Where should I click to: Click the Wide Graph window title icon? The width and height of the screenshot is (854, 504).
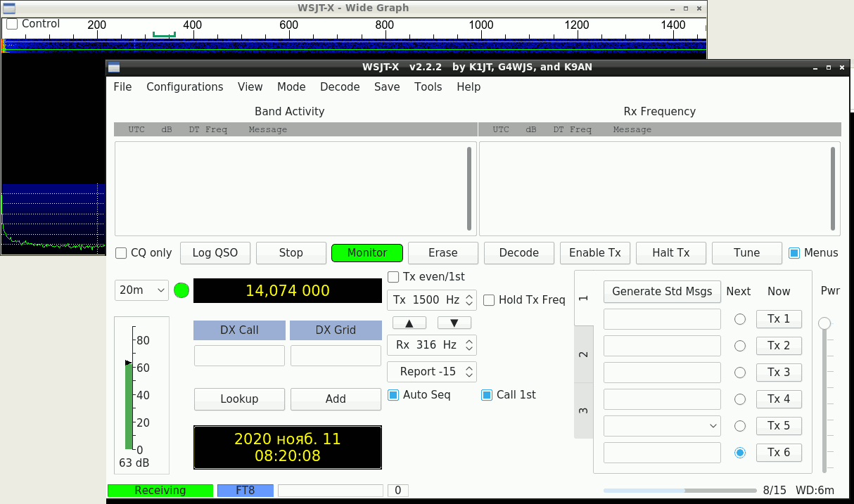coord(8,8)
